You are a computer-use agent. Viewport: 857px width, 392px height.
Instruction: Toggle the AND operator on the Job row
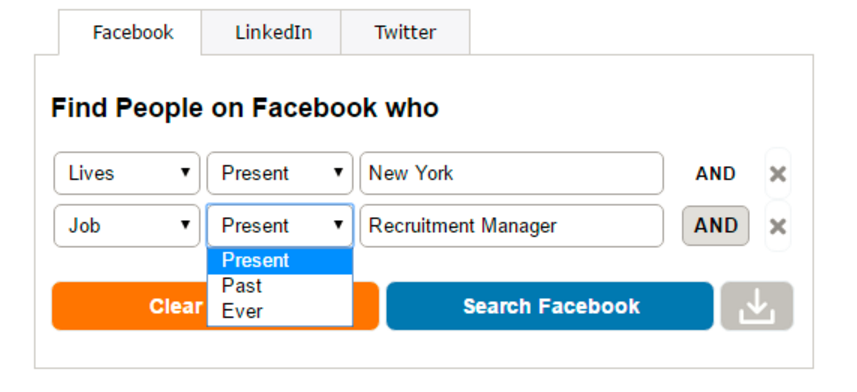point(715,226)
